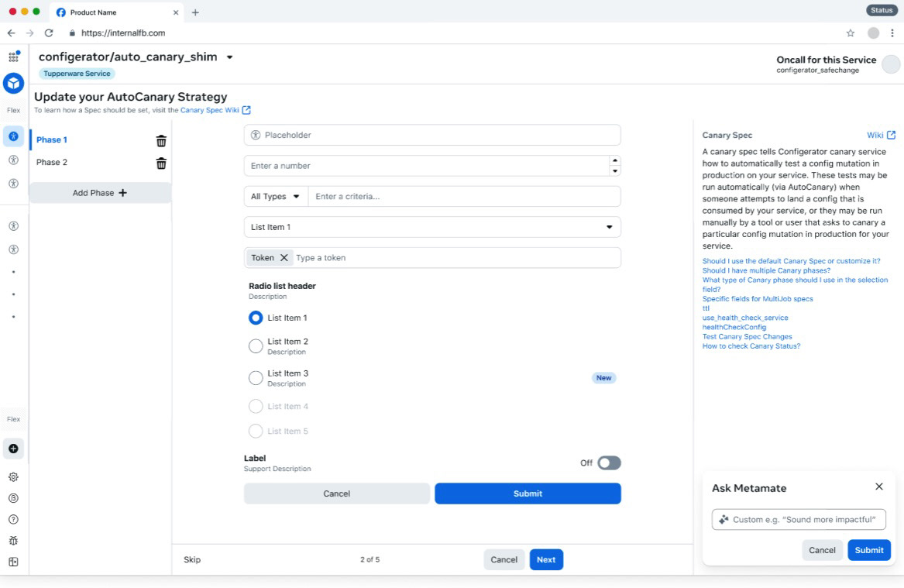Open the Canary Spec Wiki external link icon
Screen dimensions: 904x588
(246, 110)
